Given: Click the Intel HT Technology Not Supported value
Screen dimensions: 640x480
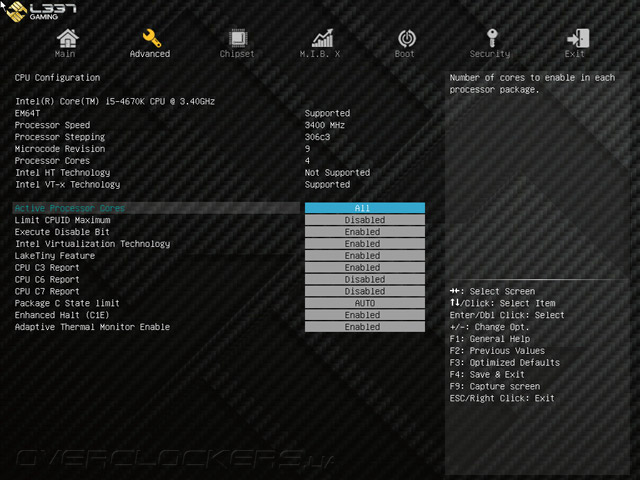Looking at the screenshot, I should (337, 173).
